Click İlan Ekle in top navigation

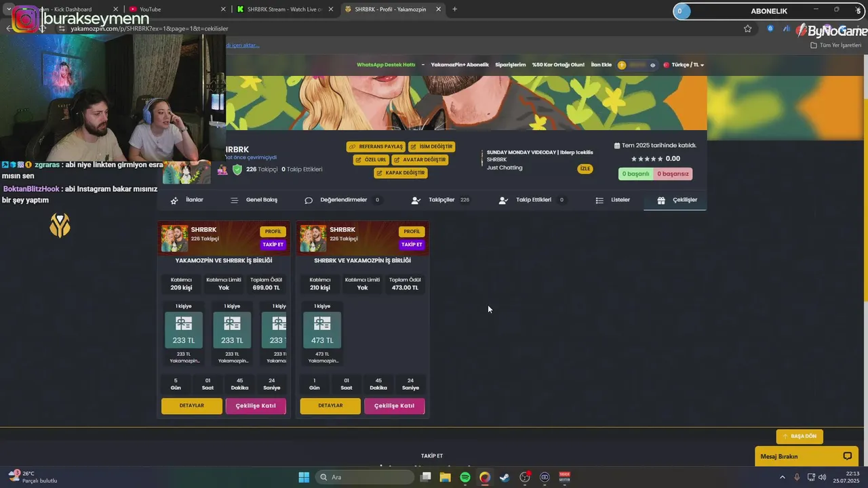(x=601, y=65)
